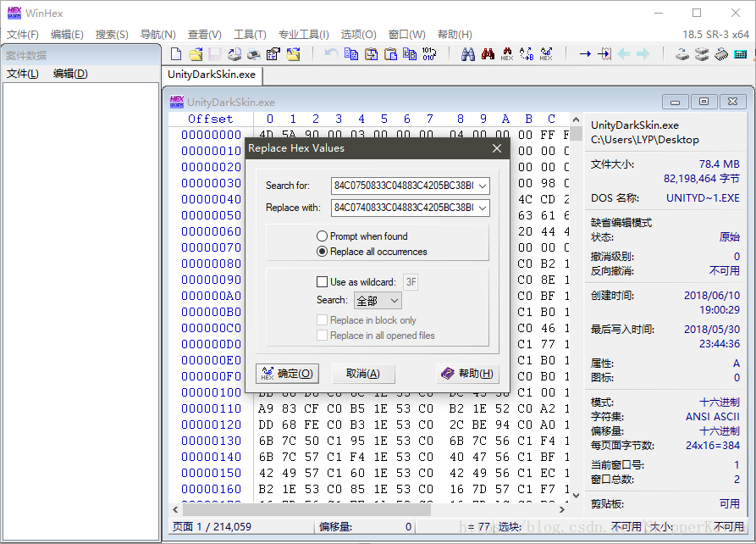The height and width of the screenshot is (544, 756).
Task: Open the 编辑(E) menu
Action: [67, 34]
